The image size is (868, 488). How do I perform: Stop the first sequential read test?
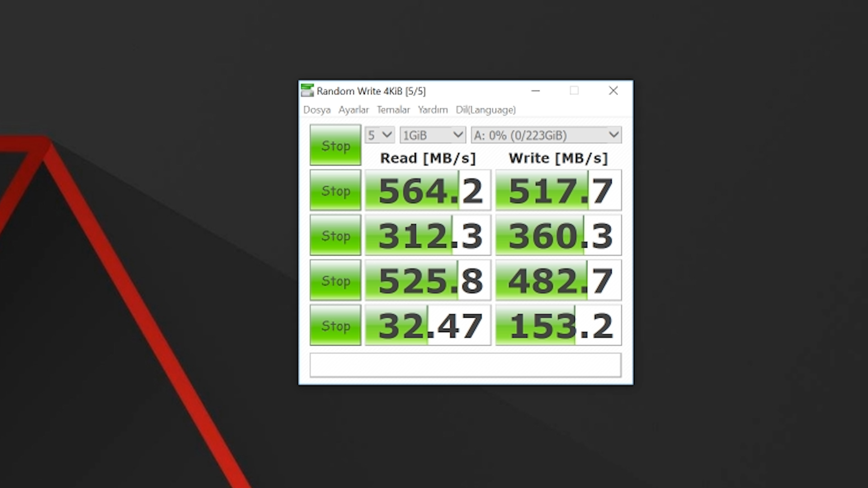(335, 190)
